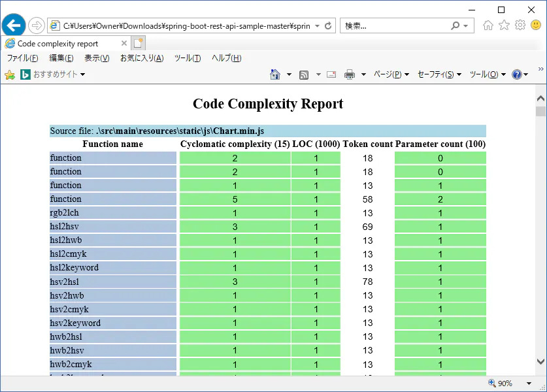The height and width of the screenshot is (392, 547).
Task: Open the ファイル(F) menu
Action: point(23,58)
